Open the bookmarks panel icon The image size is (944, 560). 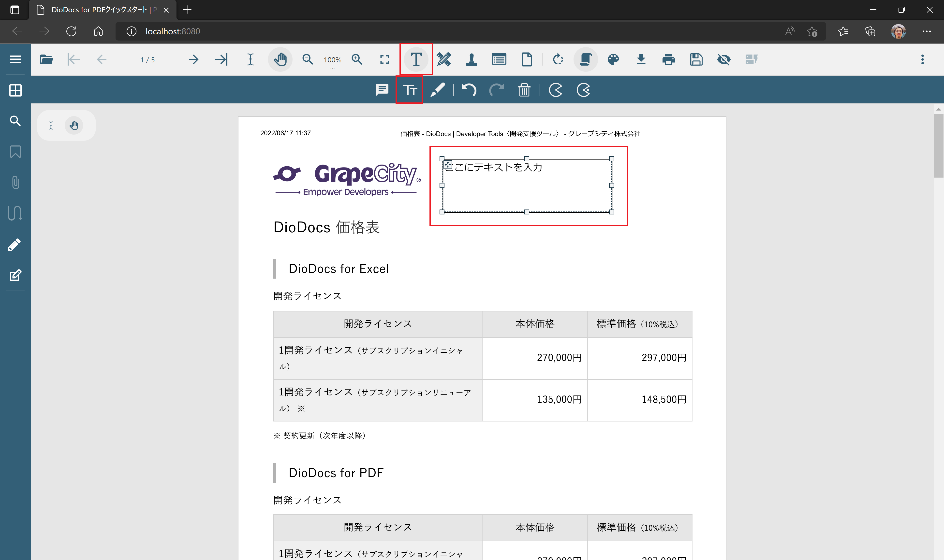coord(15,152)
